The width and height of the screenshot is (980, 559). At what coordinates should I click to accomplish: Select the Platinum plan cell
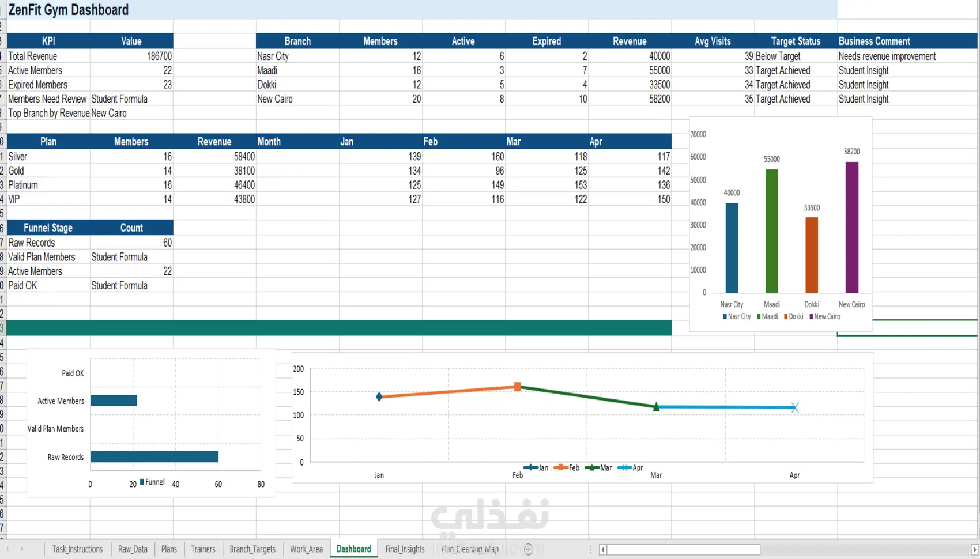[x=48, y=185]
